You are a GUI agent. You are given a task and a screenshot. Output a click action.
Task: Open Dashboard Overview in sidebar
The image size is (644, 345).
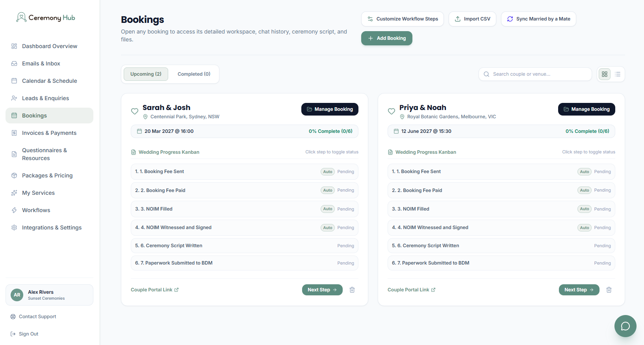[50, 46]
